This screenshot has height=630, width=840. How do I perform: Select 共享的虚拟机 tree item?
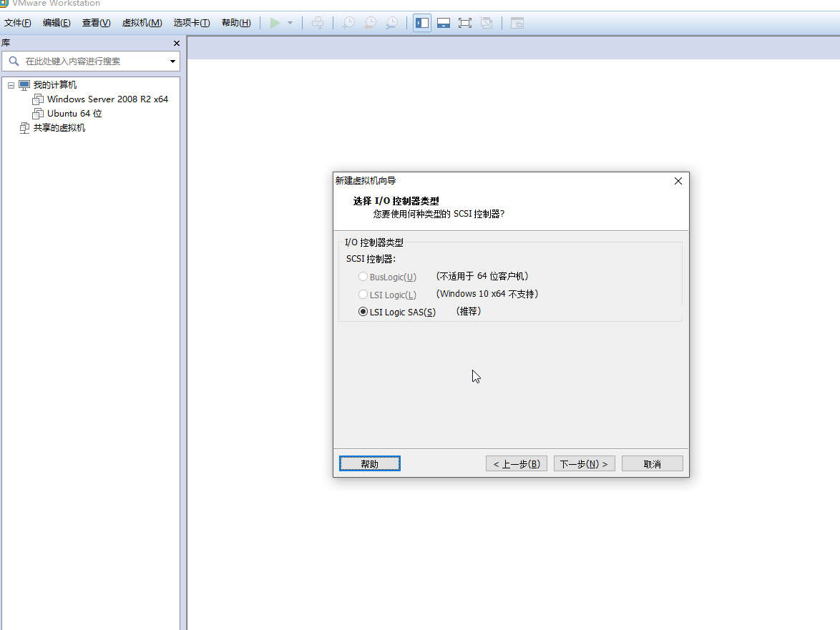pos(59,128)
